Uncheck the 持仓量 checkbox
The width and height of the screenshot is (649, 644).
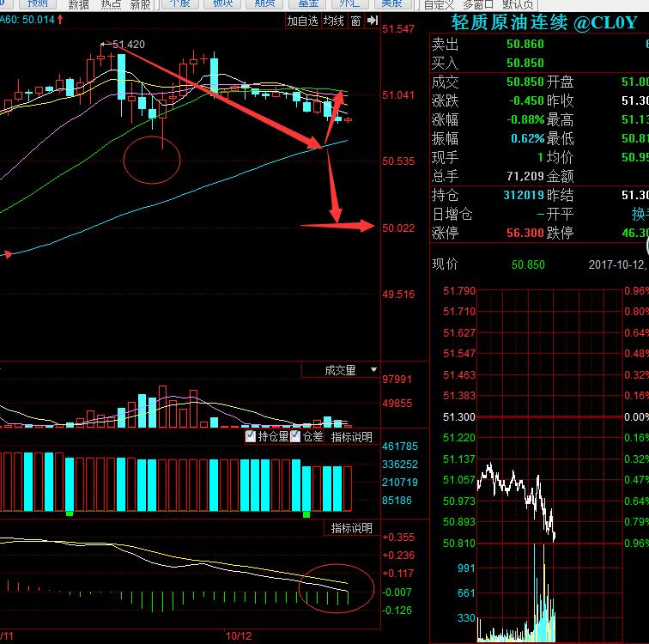point(251,436)
